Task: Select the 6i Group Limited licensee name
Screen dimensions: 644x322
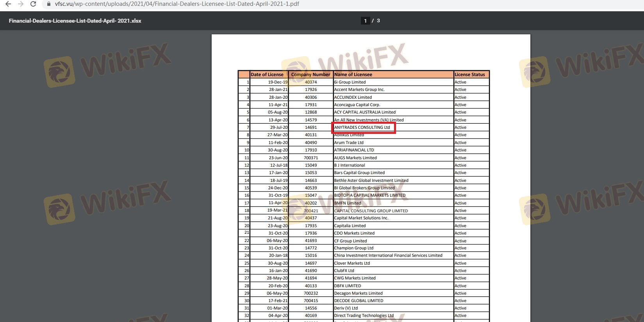Action: (x=350, y=82)
